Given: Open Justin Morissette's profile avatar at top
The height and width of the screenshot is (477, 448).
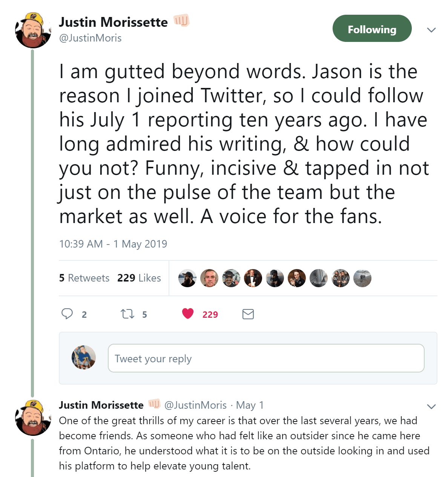Looking at the screenshot, I should (x=33, y=30).
